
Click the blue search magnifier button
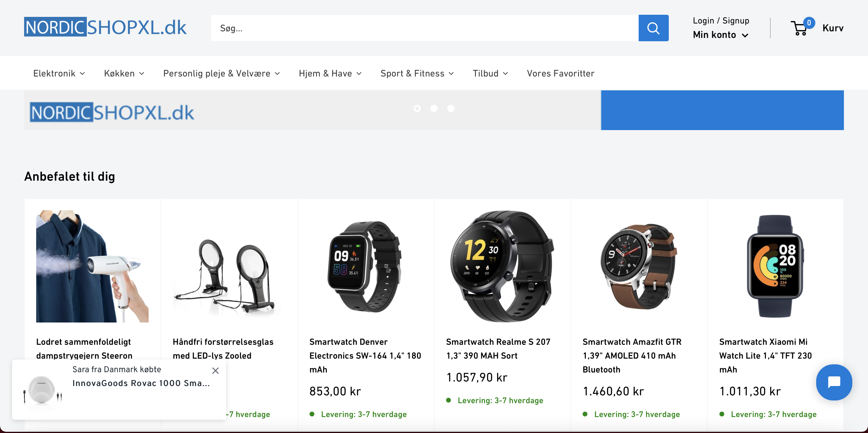(x=653, y=28)
